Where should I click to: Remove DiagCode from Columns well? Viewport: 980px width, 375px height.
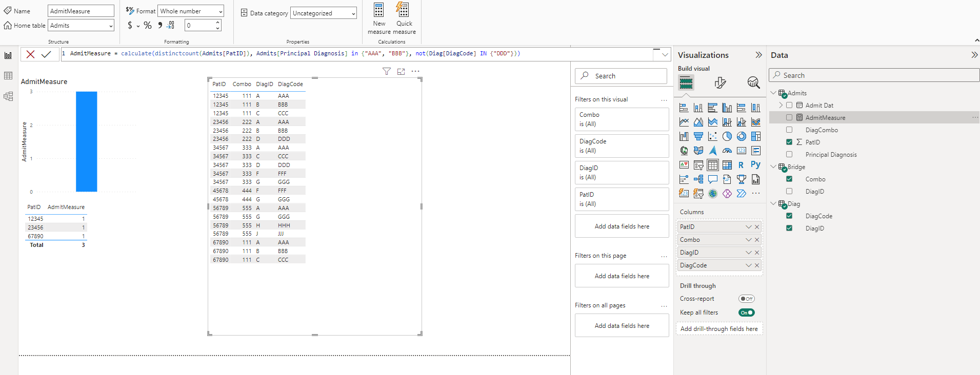[757, 265]
